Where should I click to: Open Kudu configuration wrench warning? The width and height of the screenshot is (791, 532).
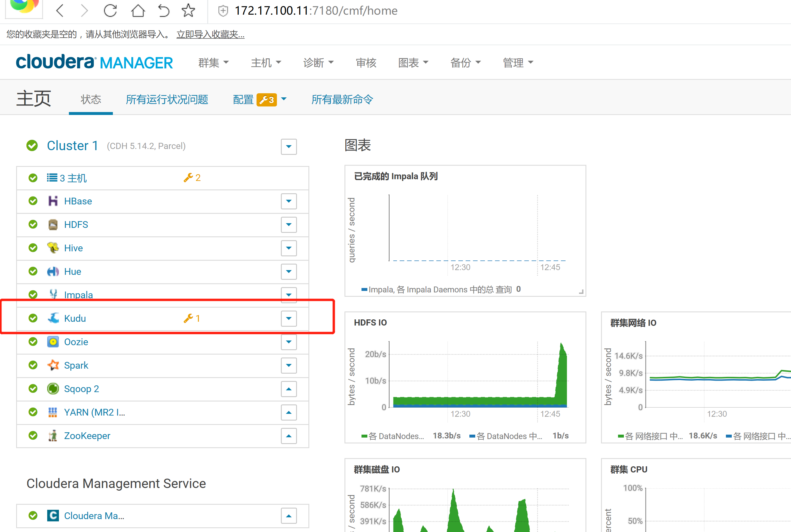192,318
